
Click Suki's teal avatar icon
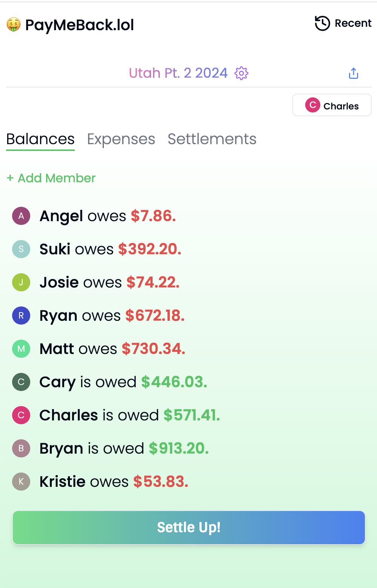click(x=21, y=249)
